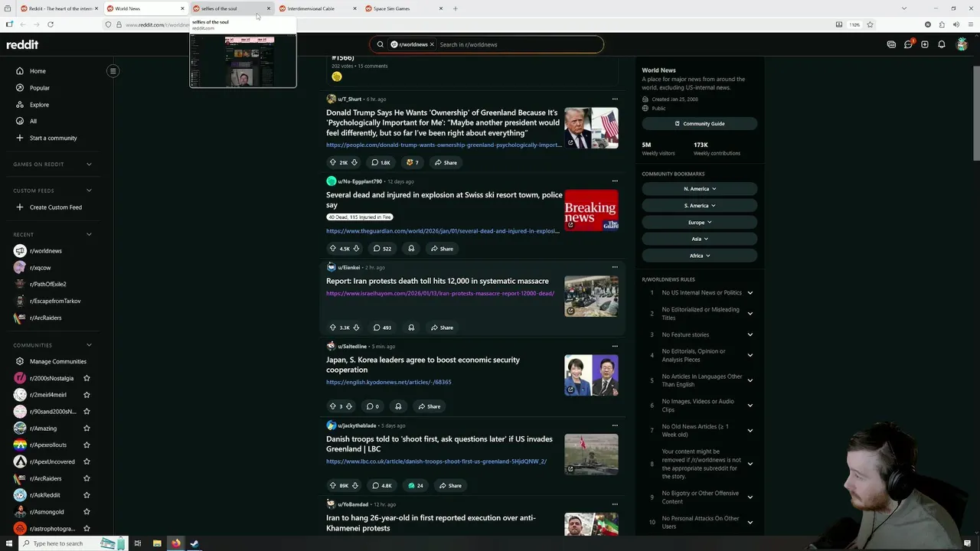Open the israelhayom.com article link
The width and height of the screenshot is (980, 551).
(440, 293)
